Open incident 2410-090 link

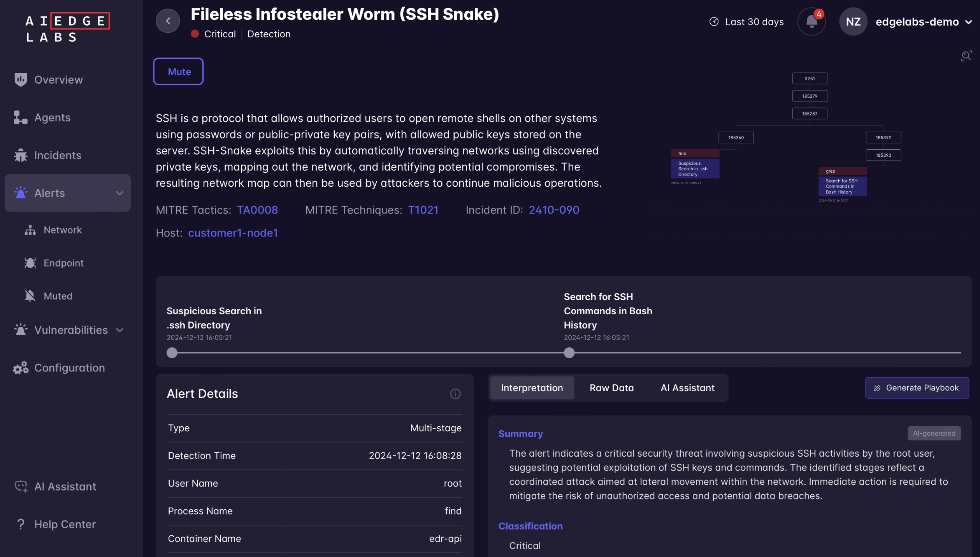[554, 210]
